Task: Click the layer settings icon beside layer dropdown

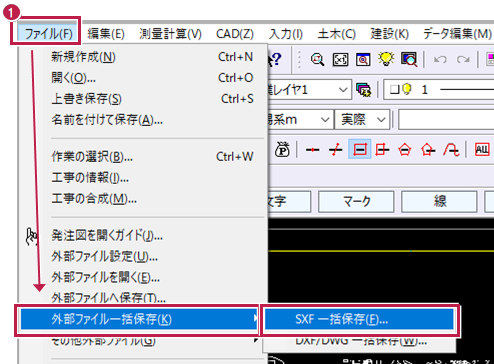Action: tap(364, 90)
